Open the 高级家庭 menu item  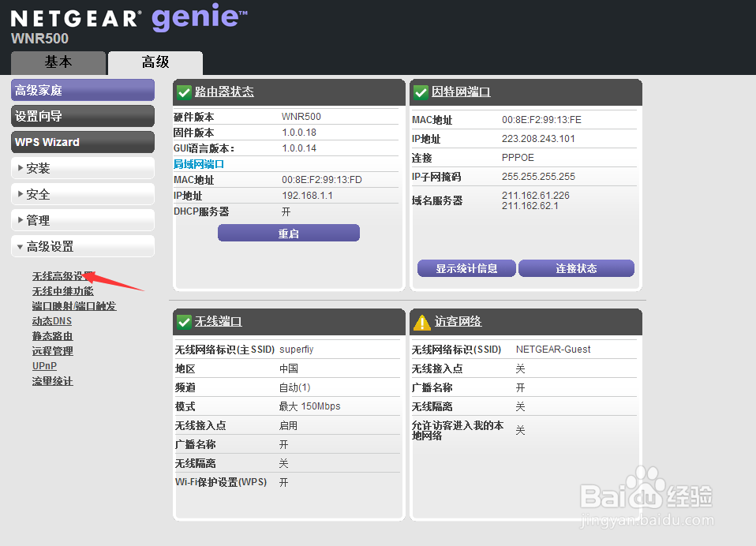(x=83, y=90)
